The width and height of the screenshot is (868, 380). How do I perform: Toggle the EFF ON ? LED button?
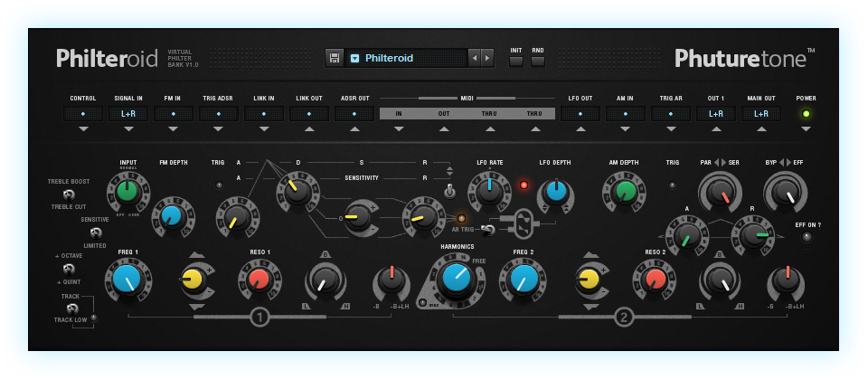pos(806,237)
